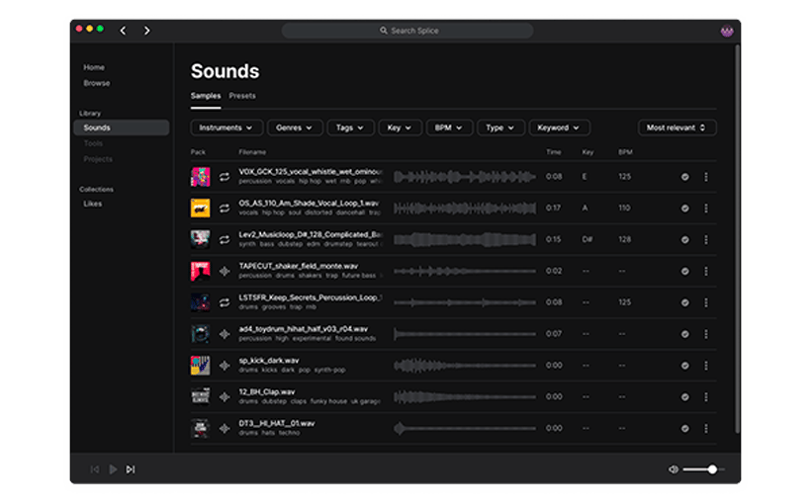Mute audio via the speaker icon
812x504 pixels.
pos(674,469)
